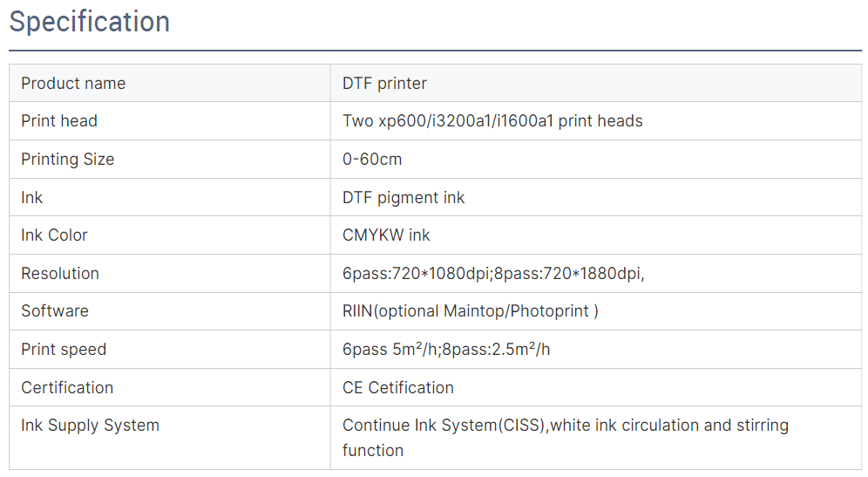Screen dimensions: 868x477
Task: Click the Ink Supply System label
Action: [x=90, y=426]
